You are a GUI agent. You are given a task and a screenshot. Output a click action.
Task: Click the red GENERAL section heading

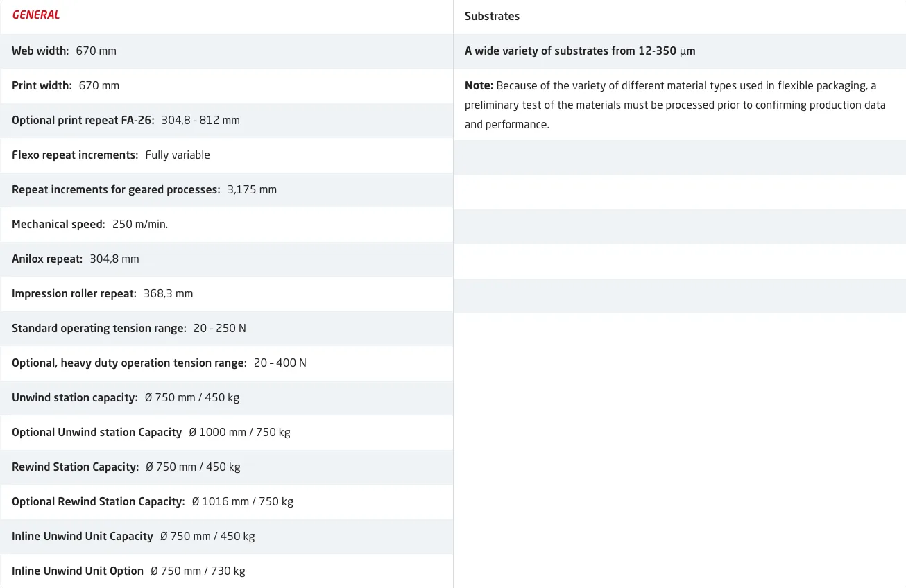36,15
